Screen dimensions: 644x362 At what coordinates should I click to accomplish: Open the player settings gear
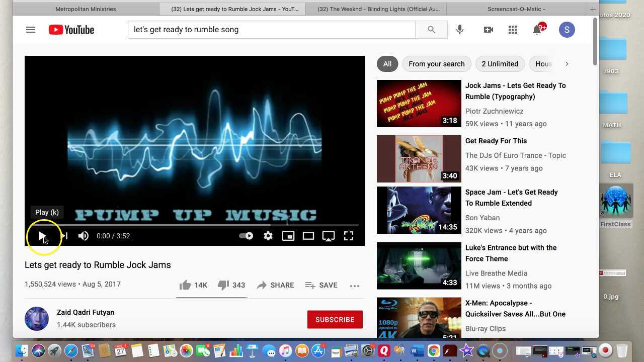[x=268, y=236]
